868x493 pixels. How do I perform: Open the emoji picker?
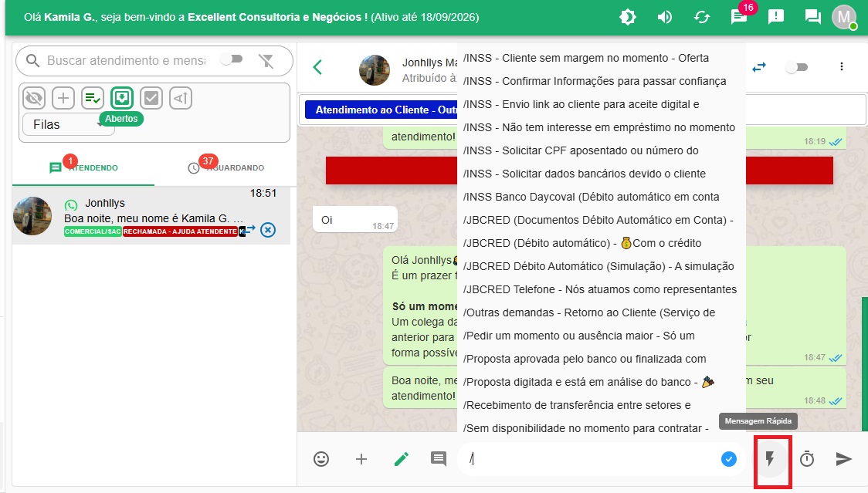pos(321,459)
